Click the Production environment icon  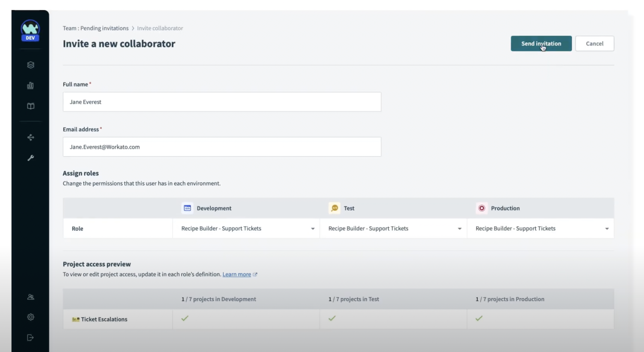[x=482, y=208]
